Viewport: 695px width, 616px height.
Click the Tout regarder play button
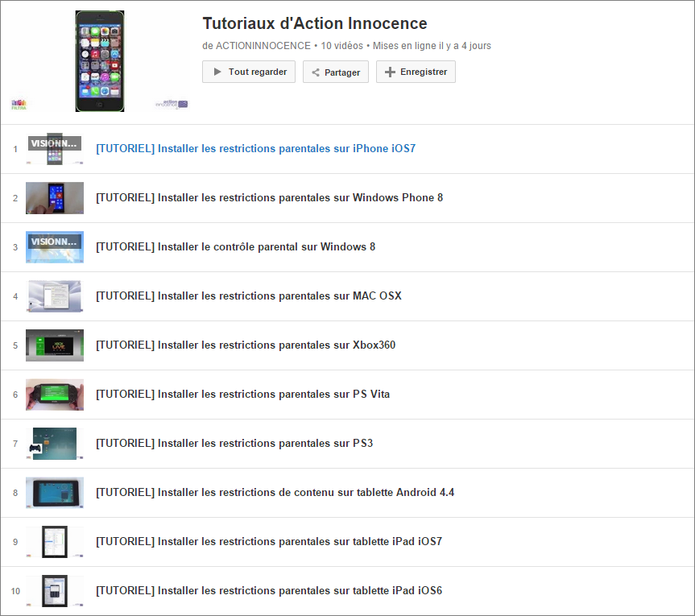pyautogui.click(x=249, y=72)
